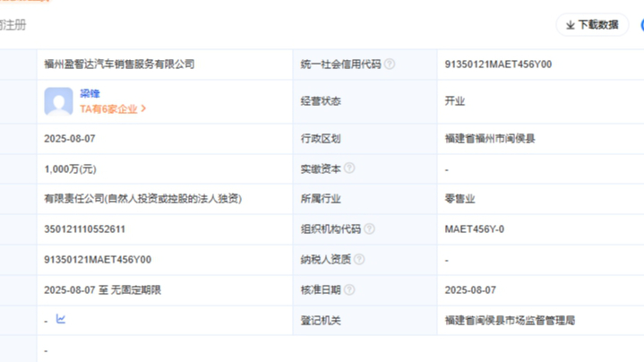Viewport: 644px width, 362px height.
Task: Click the credit code value 91350121MAET456Y00 on right
Action: [x=498, y=65]
